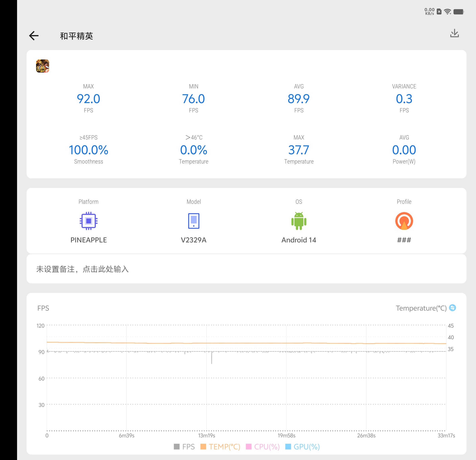Viewport: 476px width, 460px height.
Task: Click the 6m39s time axis label
Action: pos(127,435)
